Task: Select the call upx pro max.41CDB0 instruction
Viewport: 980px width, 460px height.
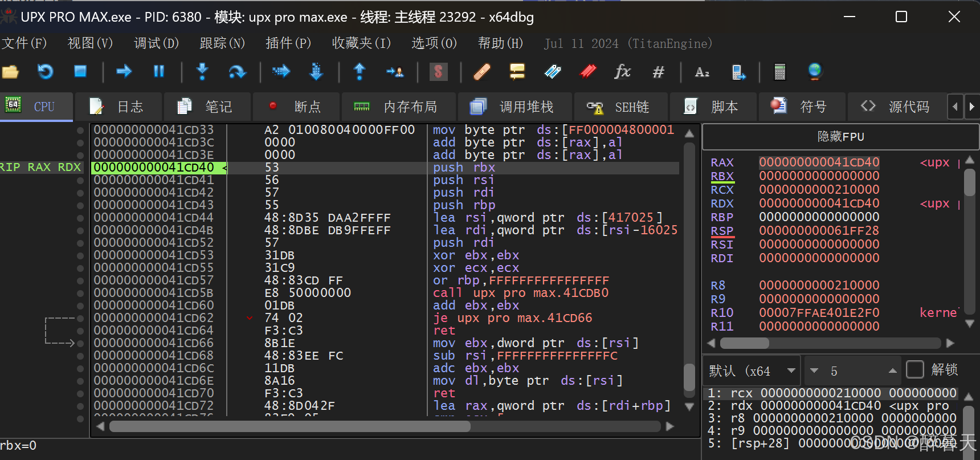Action: click(x=521, y=293)
